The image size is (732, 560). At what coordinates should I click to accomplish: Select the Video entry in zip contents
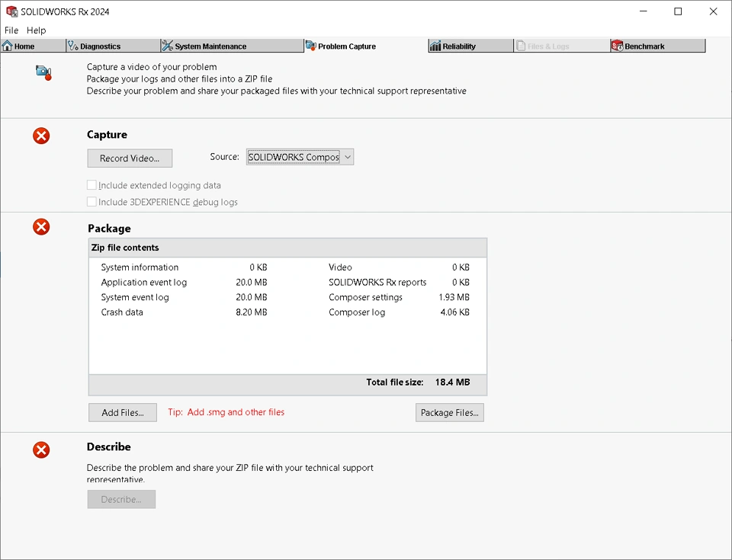[x=399, y=267]
